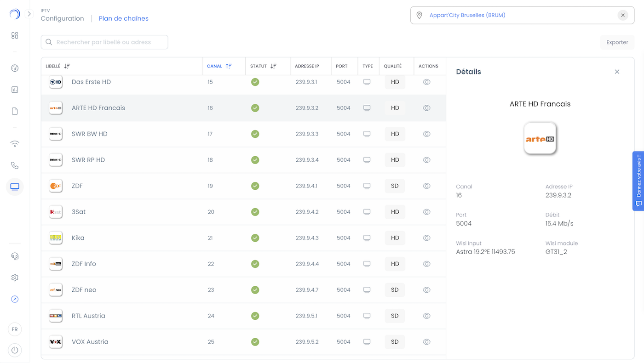Viewport: 644px width, 363px height.
Task: Open the bar chart reports icon
Action: click(15, 90)
